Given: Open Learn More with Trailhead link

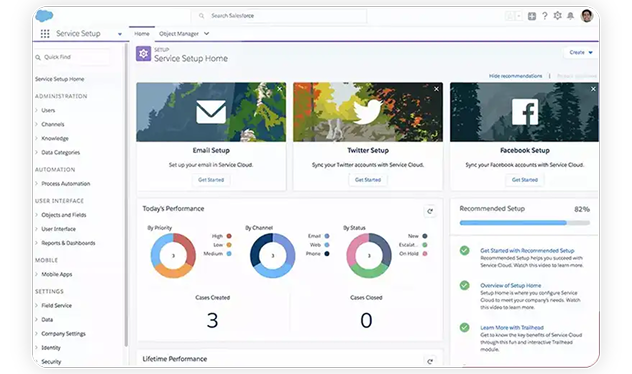Looking at the screenshot, I should [x=512, y=328].
